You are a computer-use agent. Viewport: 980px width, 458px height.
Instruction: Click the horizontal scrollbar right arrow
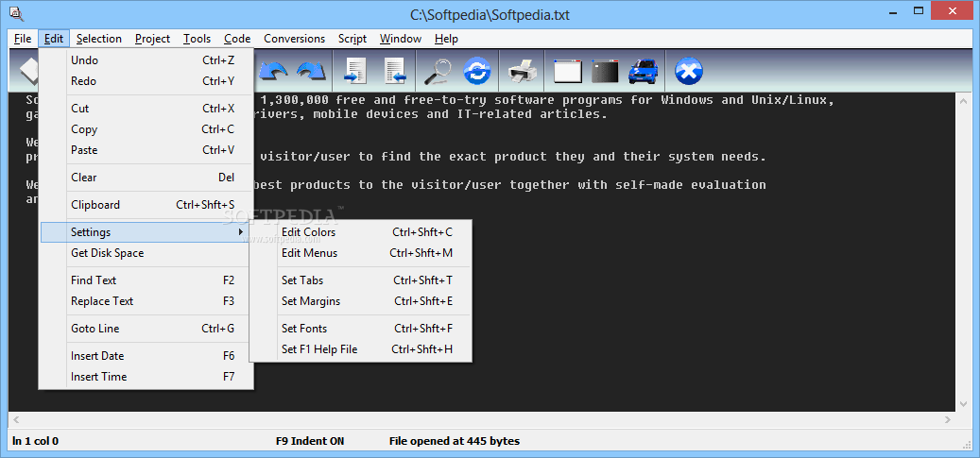pyautogui.click(x=948, y=420)
